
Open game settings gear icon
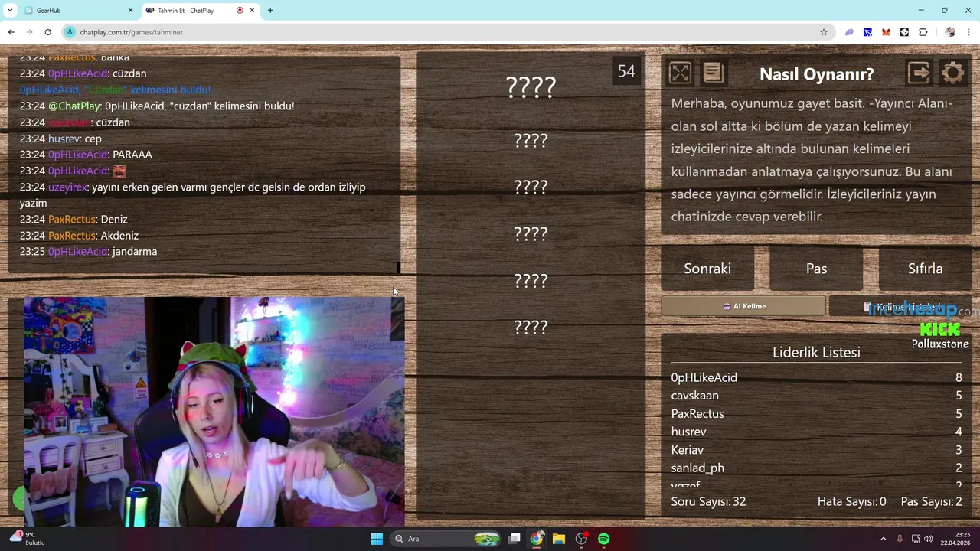pyautogui.click(x=953, y=73)
